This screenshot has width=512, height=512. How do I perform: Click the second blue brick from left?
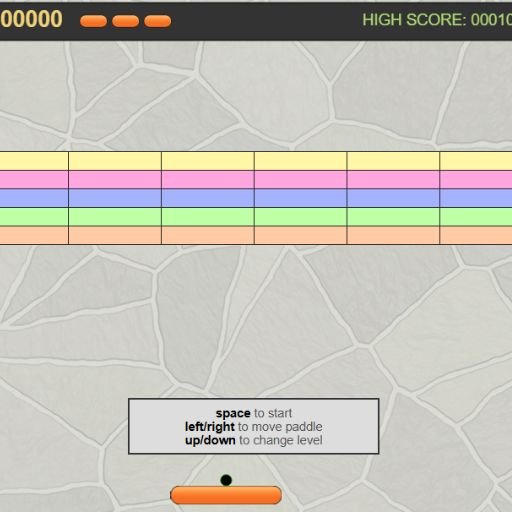pyautogui.click(x=115, y=198)
